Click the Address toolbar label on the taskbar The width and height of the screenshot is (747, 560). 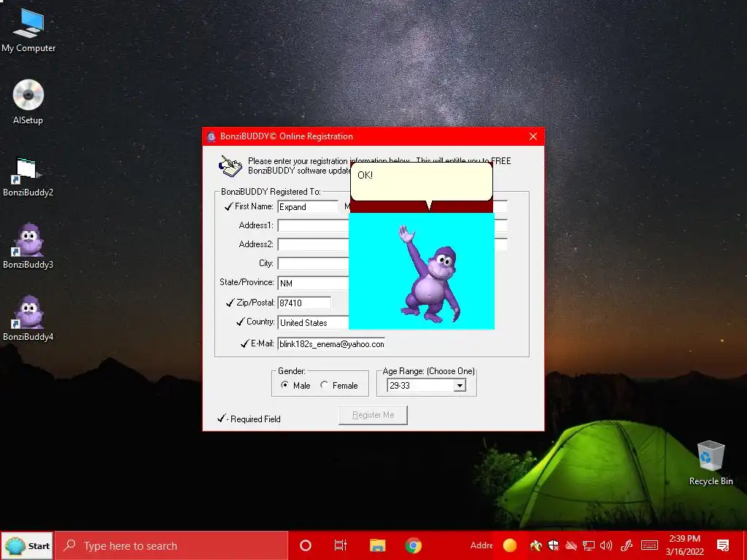tap(481, 545)
